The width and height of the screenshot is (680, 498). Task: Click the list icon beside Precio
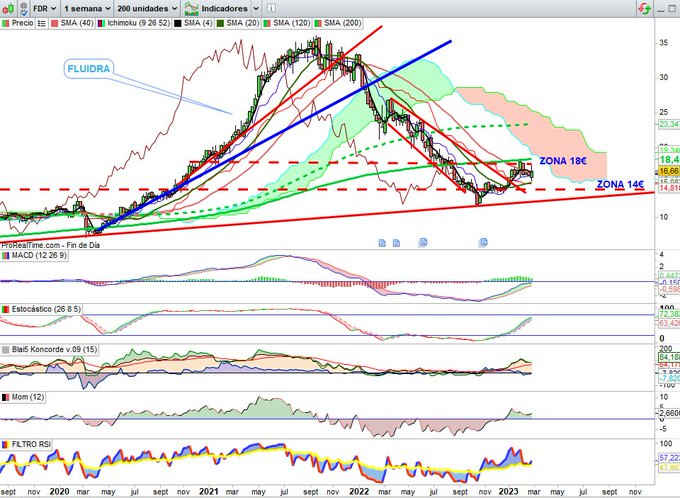coord(41,23)
